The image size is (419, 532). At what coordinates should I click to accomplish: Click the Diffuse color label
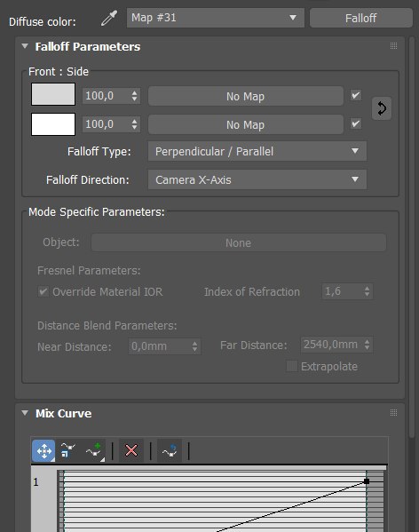point(43,21)
